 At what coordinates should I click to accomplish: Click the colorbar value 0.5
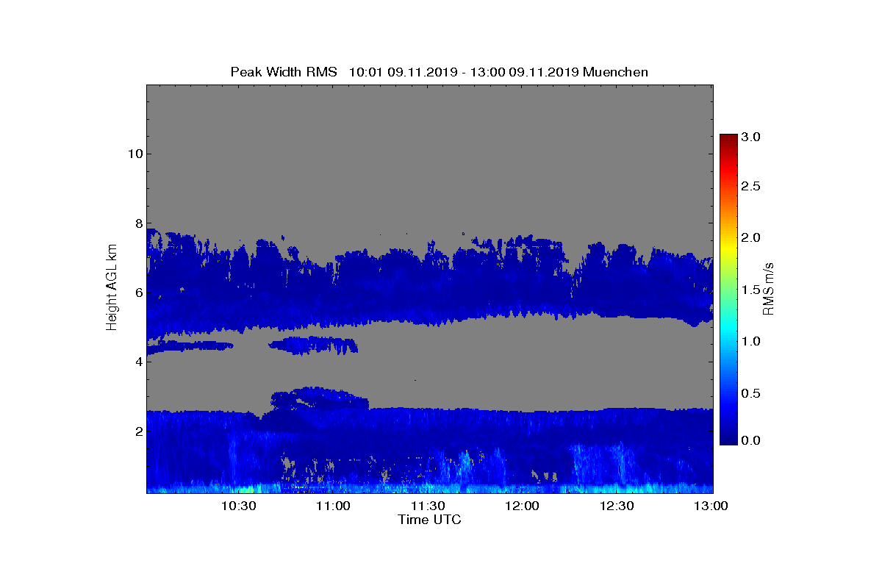(750, 393)
